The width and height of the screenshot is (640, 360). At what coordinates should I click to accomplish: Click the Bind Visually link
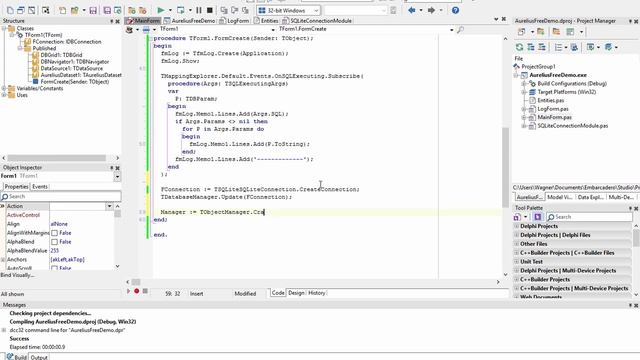[18, 275]
